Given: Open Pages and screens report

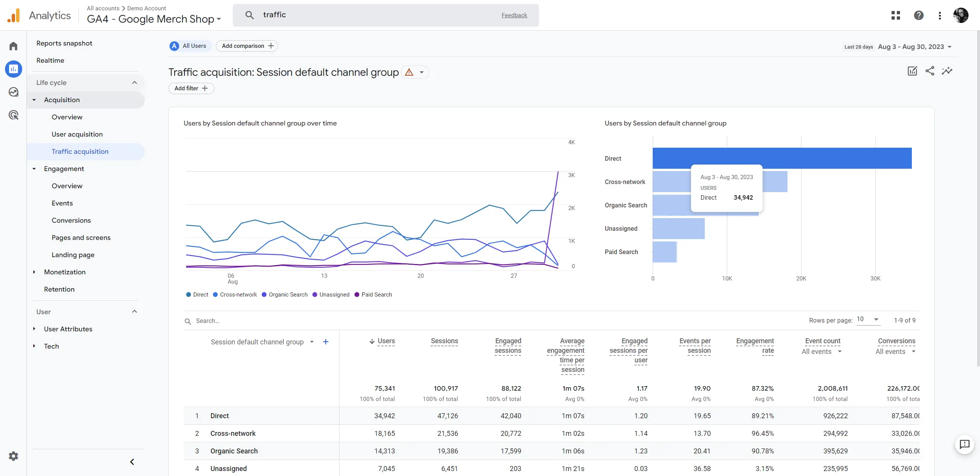Looking at the screenshot, I should (x=81, y=238).
